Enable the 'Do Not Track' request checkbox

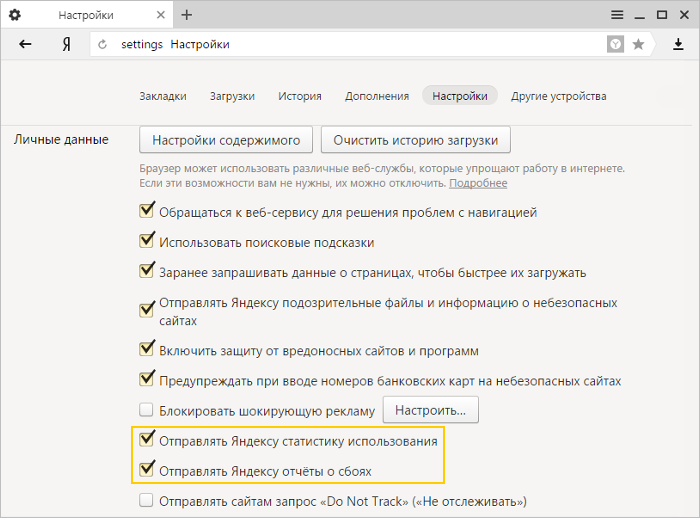coord(147,500)
